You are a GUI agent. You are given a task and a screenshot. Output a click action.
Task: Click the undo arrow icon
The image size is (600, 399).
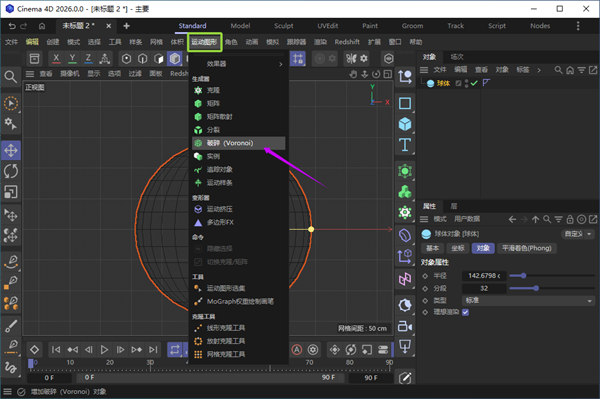(12, 26)
